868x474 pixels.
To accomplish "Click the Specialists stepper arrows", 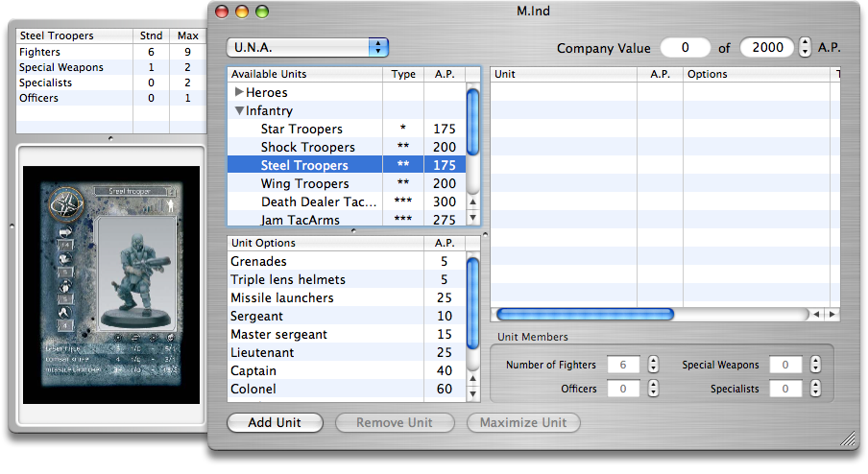I will (x=815, y=390).
